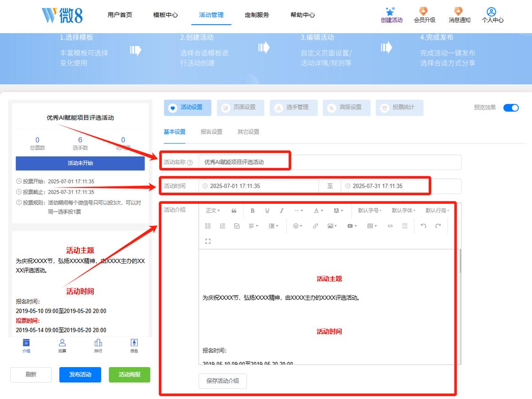Open the 高级设置 tab

346,108
